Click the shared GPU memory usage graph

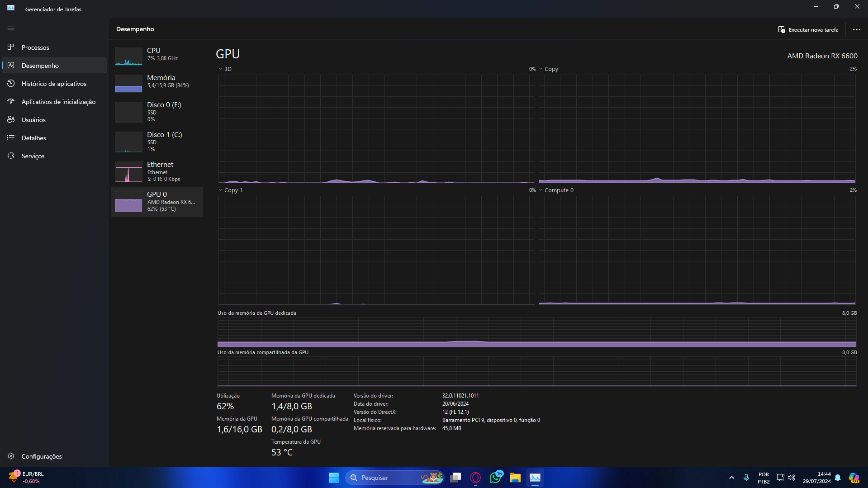click(537, 371)
